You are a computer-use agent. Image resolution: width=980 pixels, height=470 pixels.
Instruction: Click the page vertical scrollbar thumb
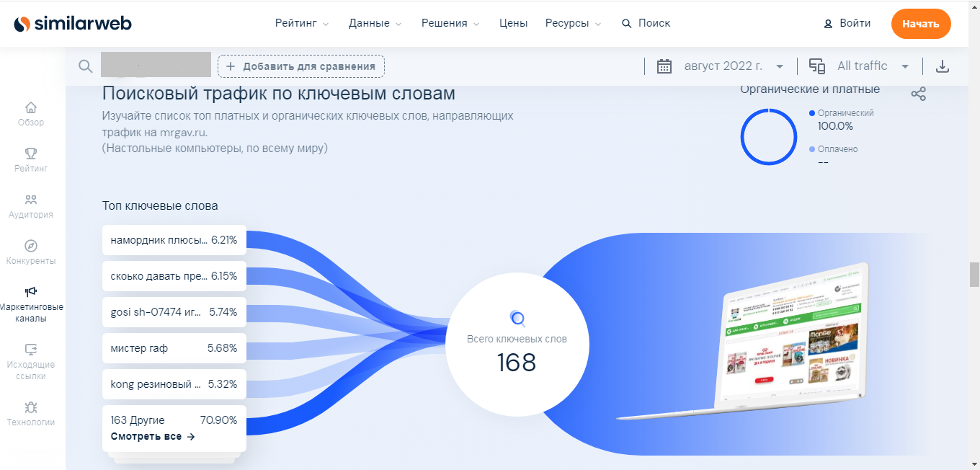click(974, 274)
